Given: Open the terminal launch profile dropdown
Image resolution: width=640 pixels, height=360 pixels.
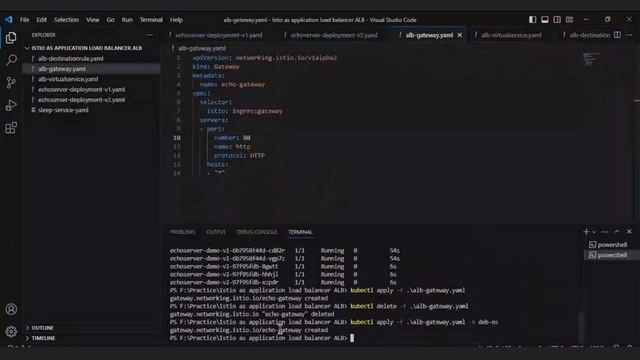Looking at the screenshot, I should (594, 232).
